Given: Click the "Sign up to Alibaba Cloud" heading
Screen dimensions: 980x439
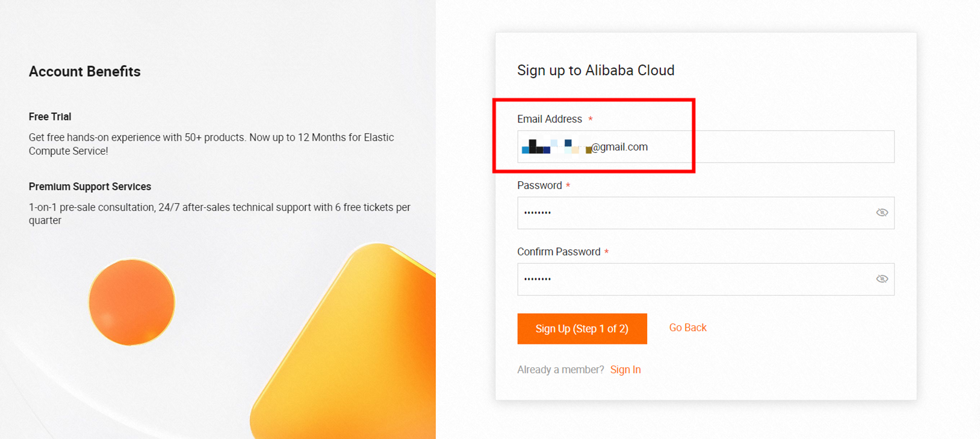Looking at the screenshot, I should [595, 70].
